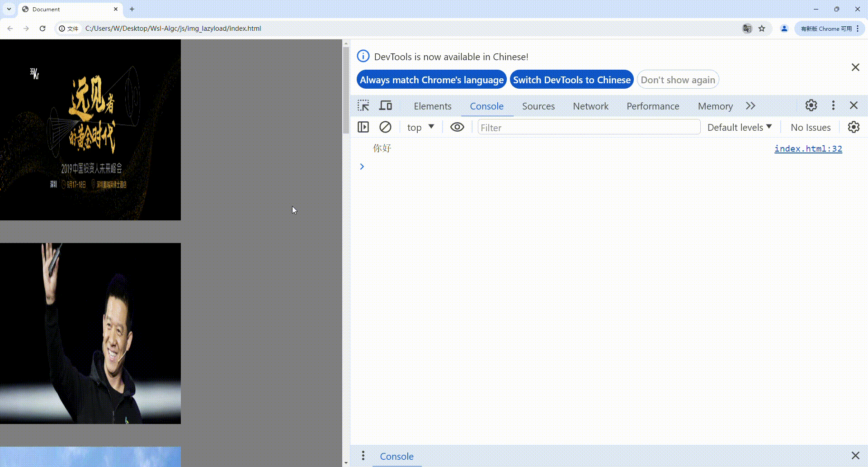Click the browser forward arrow

(x=26, y=29)
